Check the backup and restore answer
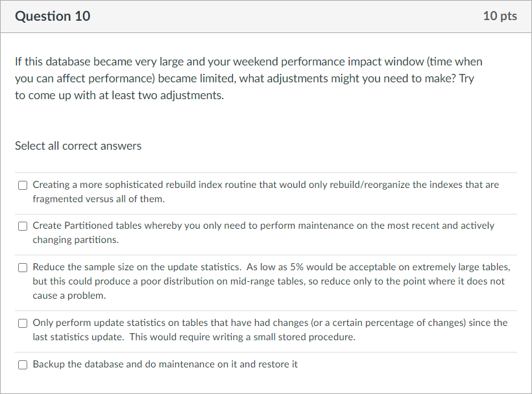This screenshot has height=394, width=532. click(x=23, y=364)
